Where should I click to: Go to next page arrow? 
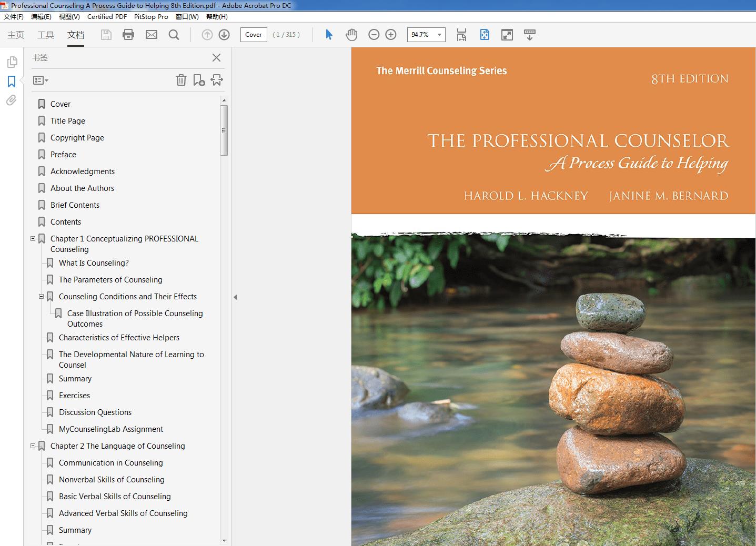point(224,35)
